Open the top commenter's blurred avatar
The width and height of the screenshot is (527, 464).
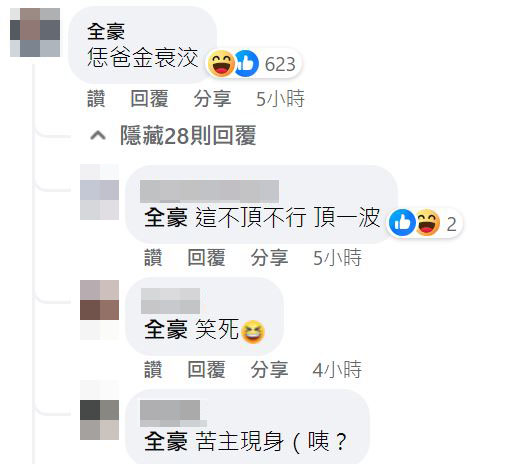[x=35, y=32]
